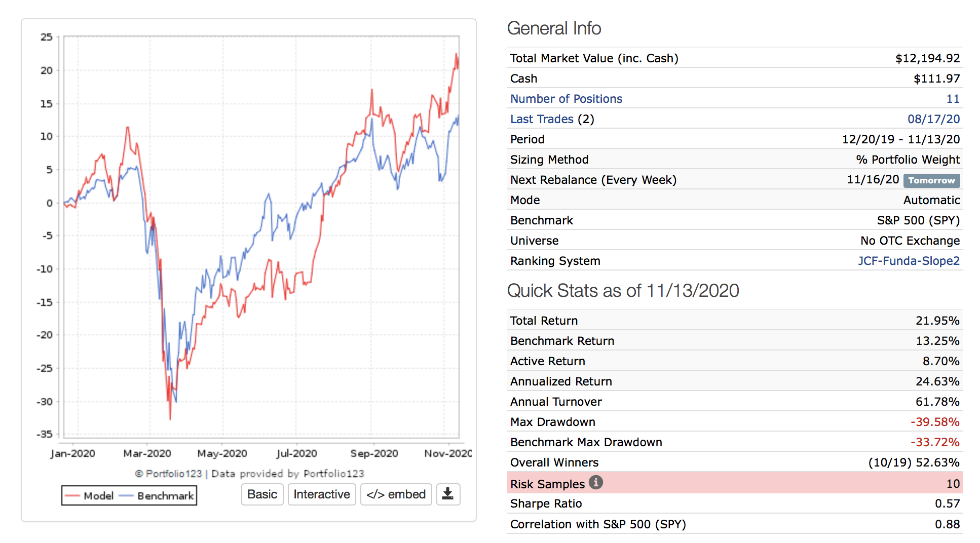The height and width of the screenshot is (543, 980).
Task: Click the download chart icon
Action: pos(447,494)
